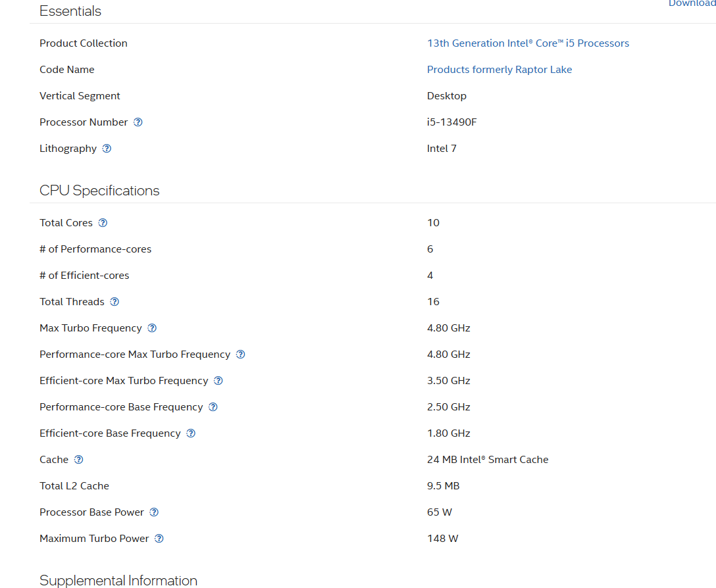Click the 3.50 GHz frequency value

(448, 381)
